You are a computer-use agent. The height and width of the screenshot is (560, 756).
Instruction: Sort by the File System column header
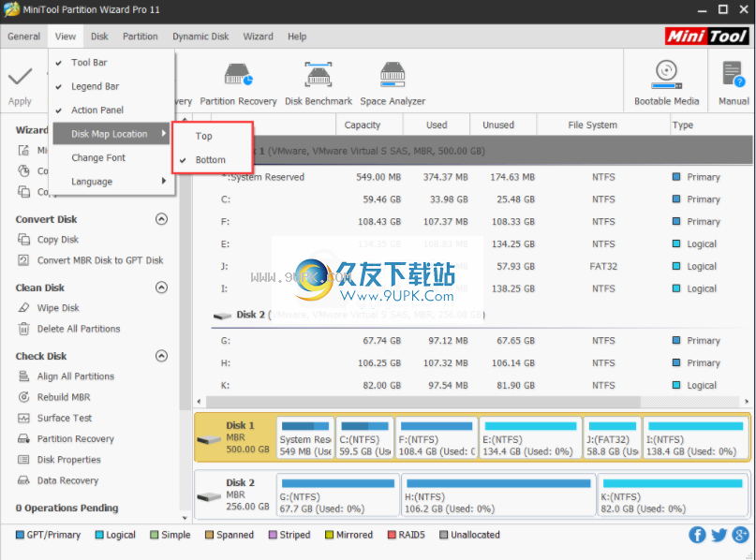pos(603,125)
